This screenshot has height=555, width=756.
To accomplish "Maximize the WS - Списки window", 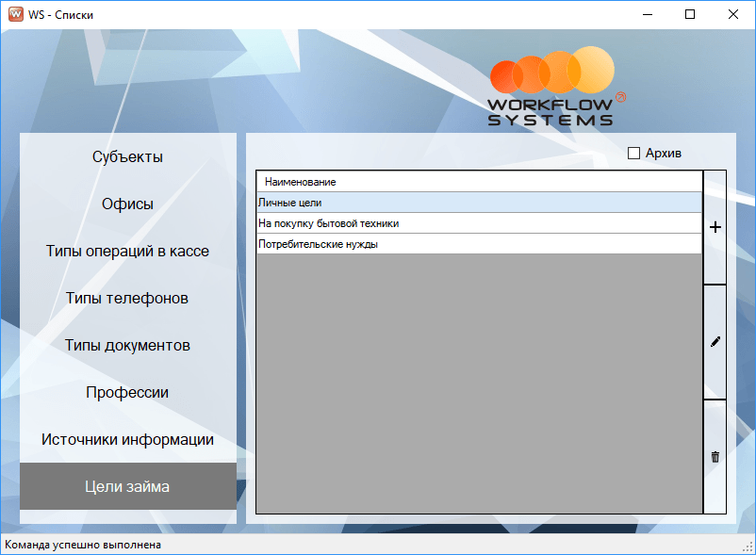I will [690, 14].
